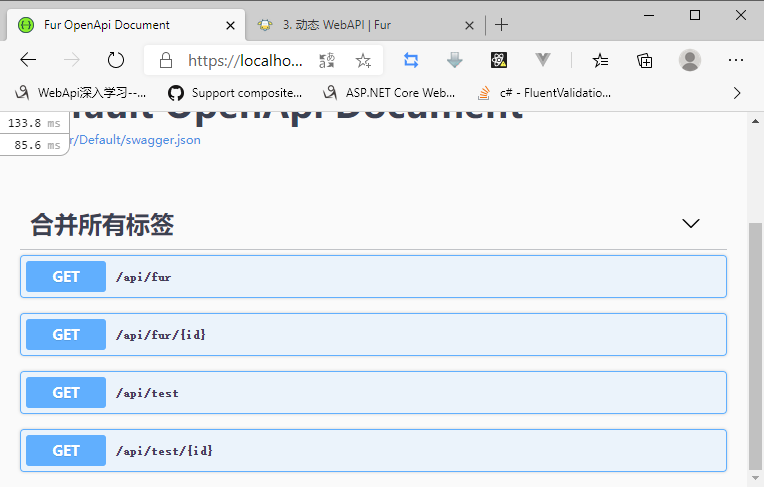The height and width of the screenshot is (487, 764).
Task: Open the Support composite GitHub bookmark
Action: (235, 93)
